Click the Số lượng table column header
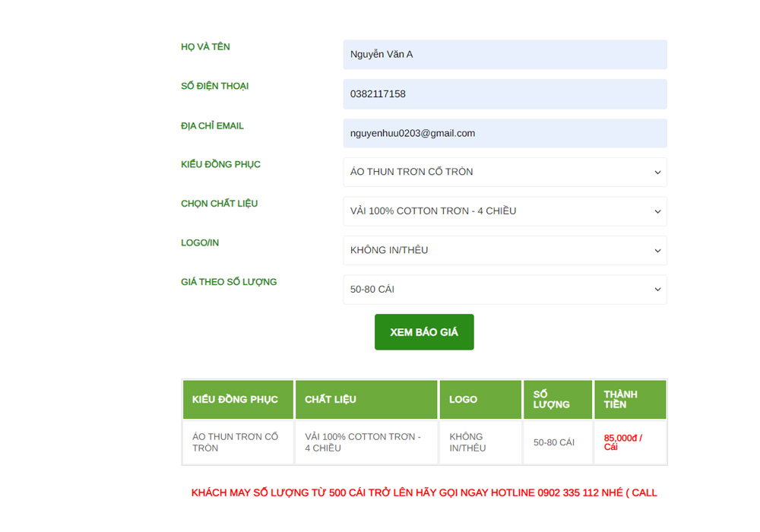Image resolution: width=760 pixels, height=532 pixels. point(558,400)
